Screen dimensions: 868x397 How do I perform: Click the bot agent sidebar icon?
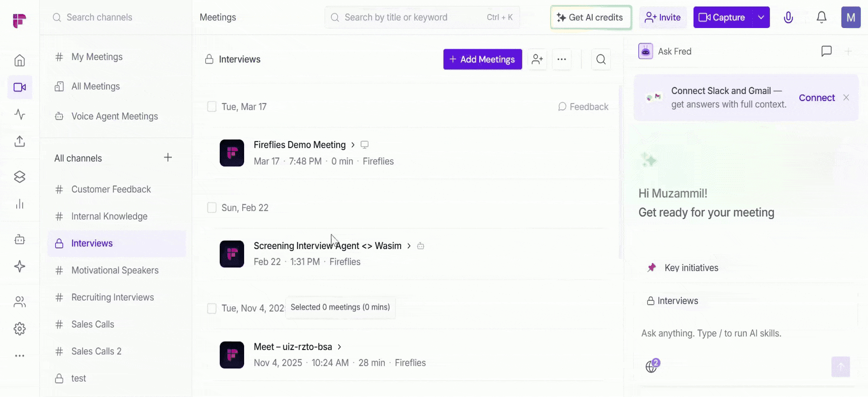click(x=19, y=239)
